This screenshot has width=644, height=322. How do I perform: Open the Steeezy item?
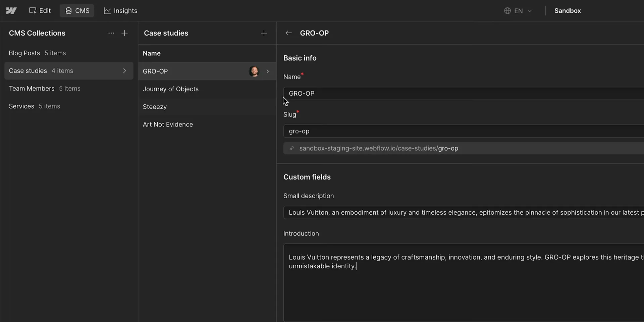(x=207, y=107)
